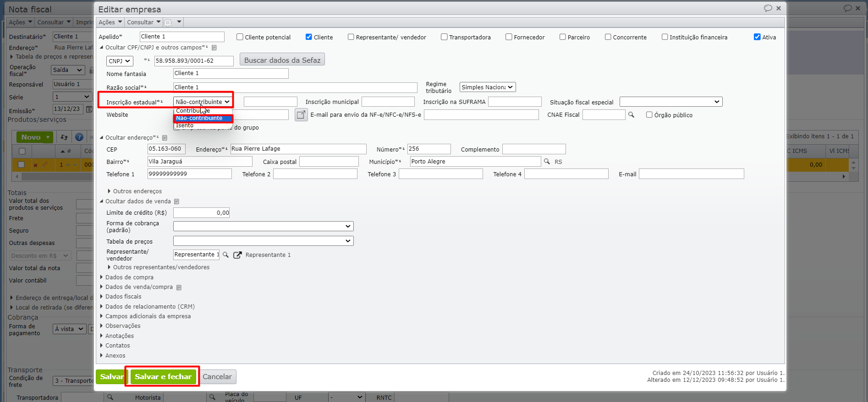Image resolution: width=868 pixels, height=402 pixels.
Task: Check the Concorrente checkbox
Action: (608, 37)
